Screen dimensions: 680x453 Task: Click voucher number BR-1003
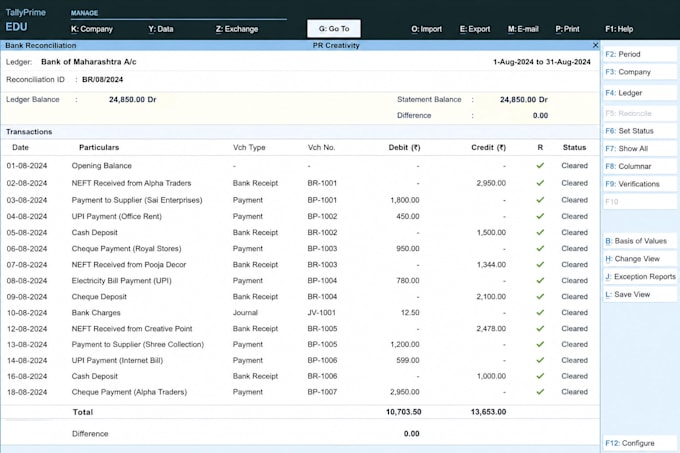coord(322,264)
